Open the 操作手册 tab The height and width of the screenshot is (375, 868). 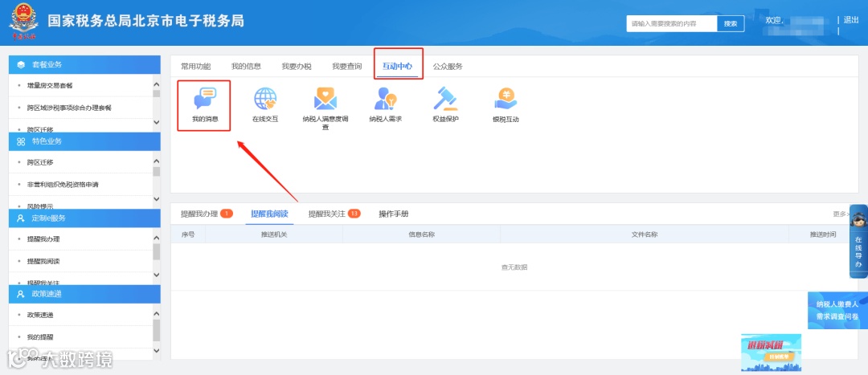pos(394,214)
